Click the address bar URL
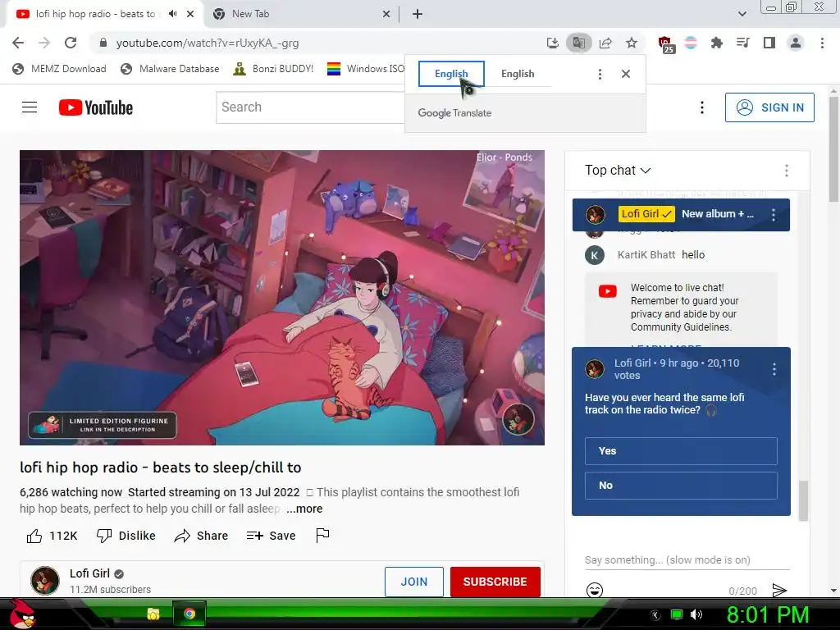The width and height of the screenshot is (840, 630). 208,43
